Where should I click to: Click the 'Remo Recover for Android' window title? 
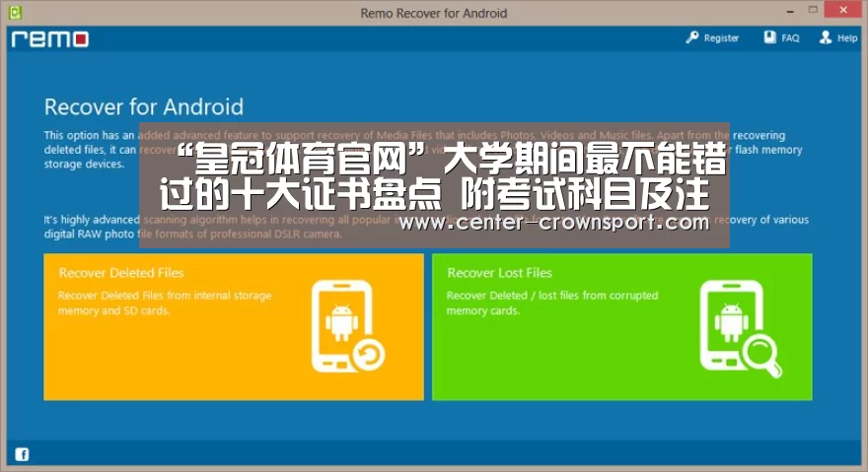433,13
